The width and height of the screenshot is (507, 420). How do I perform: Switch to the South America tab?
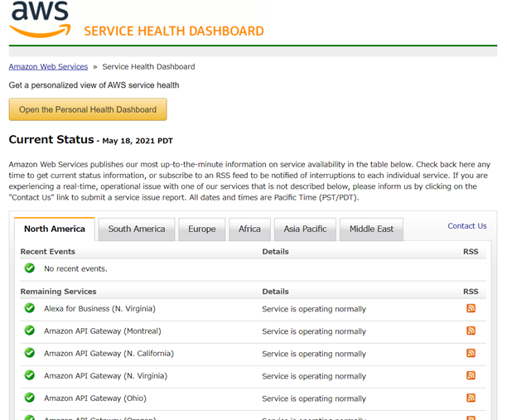[137, 229]
